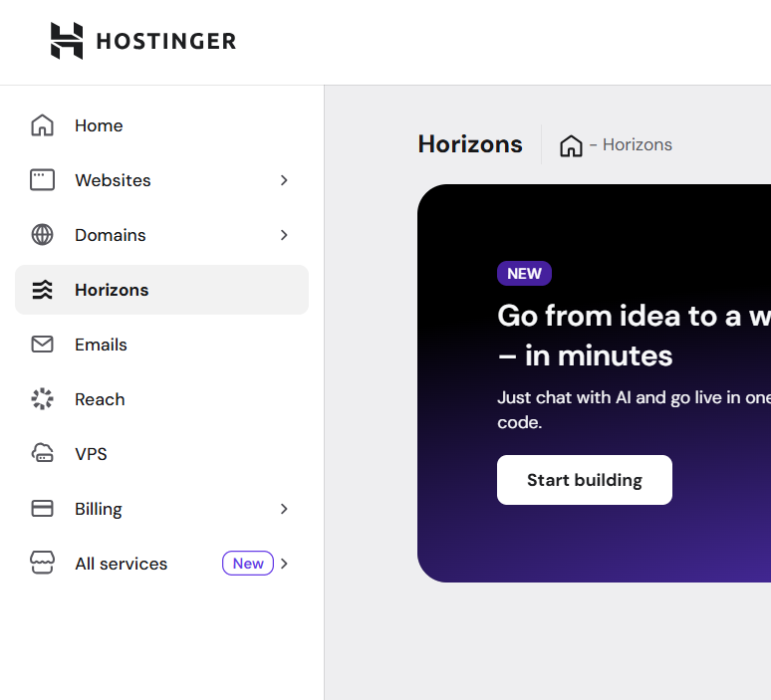Click the All services storefront icon
771x700 pixels.
pos(42,563)
